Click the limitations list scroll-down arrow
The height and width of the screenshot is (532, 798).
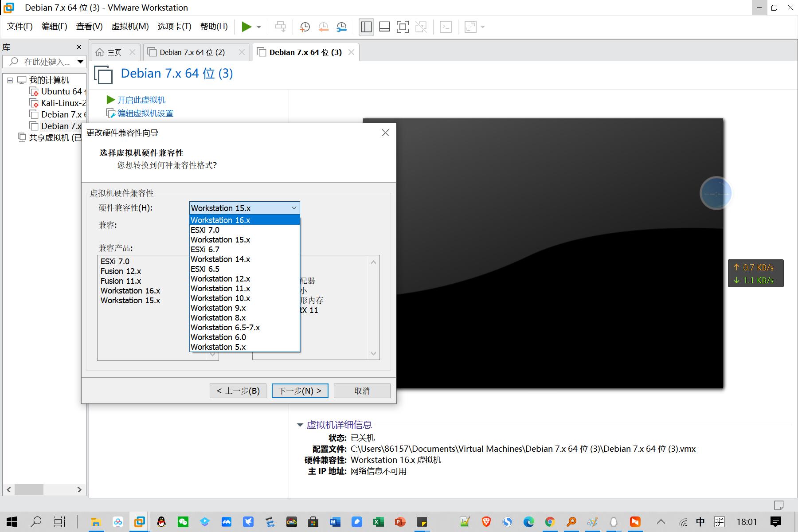click(373, 353)
